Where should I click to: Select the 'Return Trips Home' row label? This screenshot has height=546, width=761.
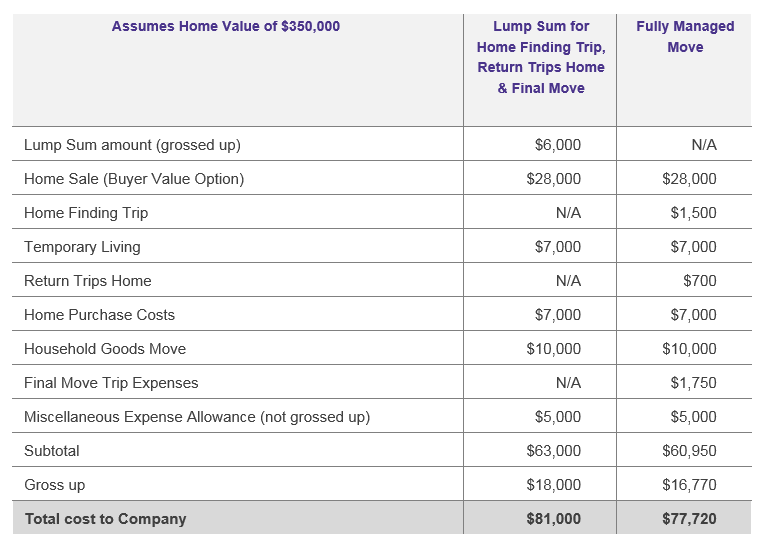88,281
